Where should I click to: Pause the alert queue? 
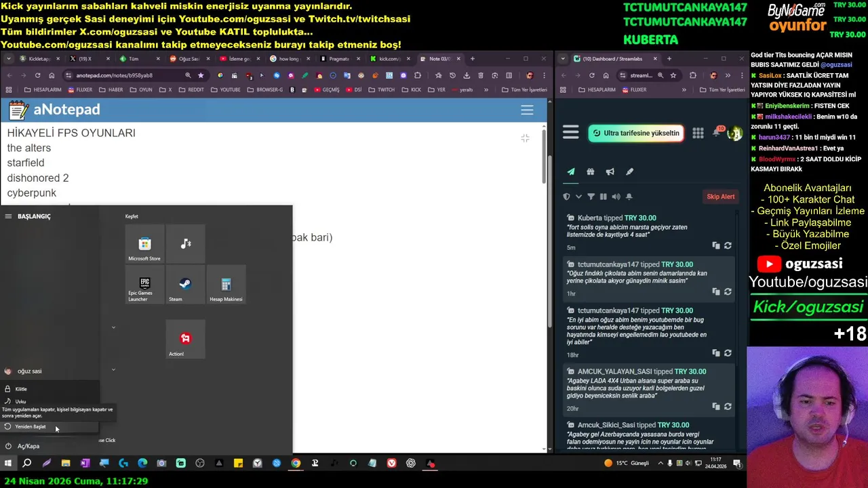[x=603, y=197]
